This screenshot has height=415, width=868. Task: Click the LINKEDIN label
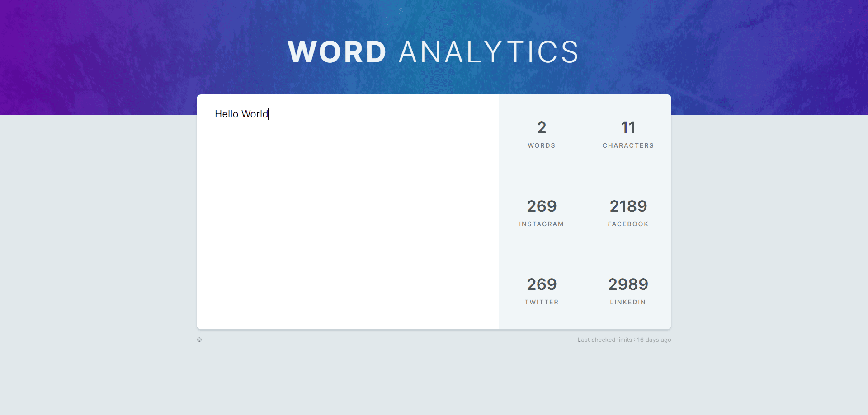click(x=628, y=302)
